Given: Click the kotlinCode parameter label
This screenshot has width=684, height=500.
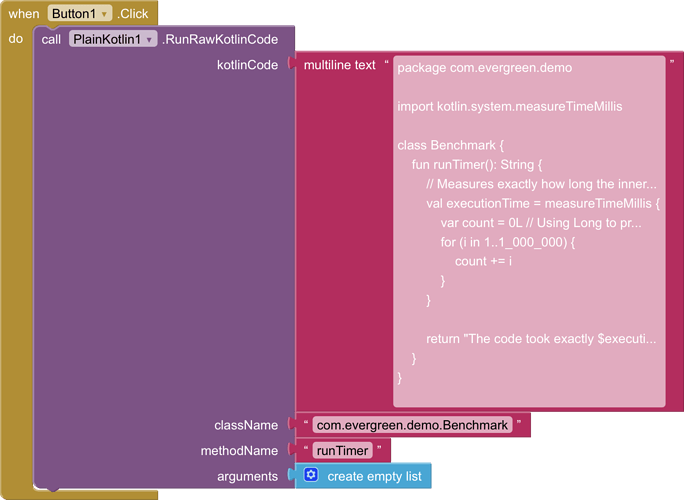Looking at the screenshot, I should pos(247,65).
